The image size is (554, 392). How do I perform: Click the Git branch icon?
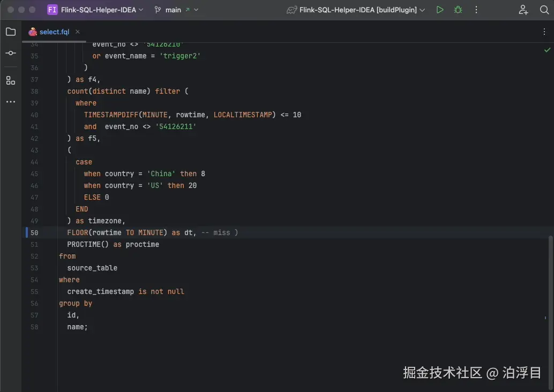coord(158,10)
